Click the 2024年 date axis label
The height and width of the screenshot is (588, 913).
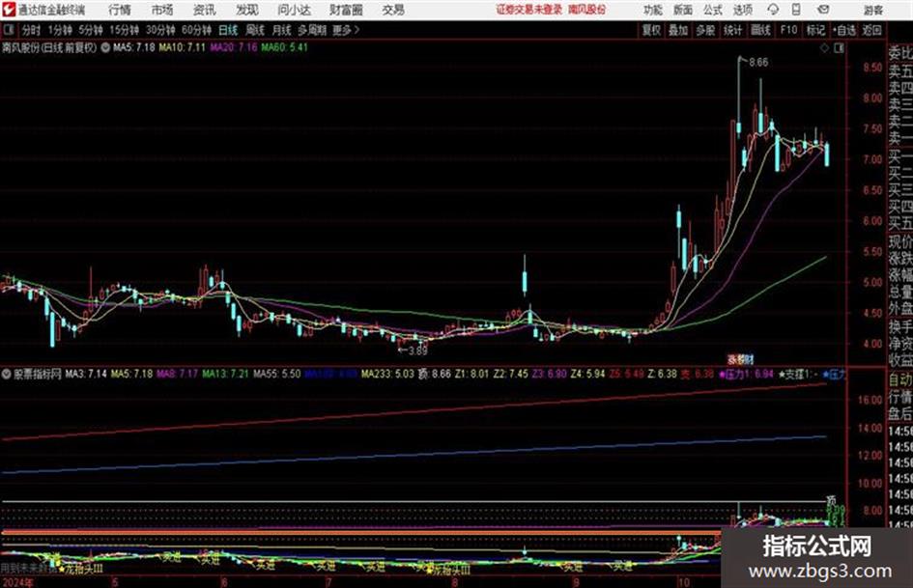click(x=18, y=582)
